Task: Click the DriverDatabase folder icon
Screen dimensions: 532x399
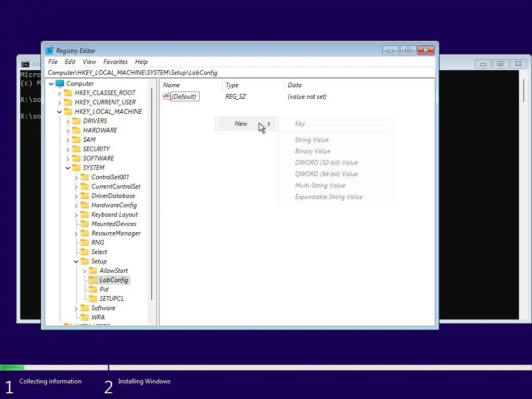Action: click(x=85, y=195)
